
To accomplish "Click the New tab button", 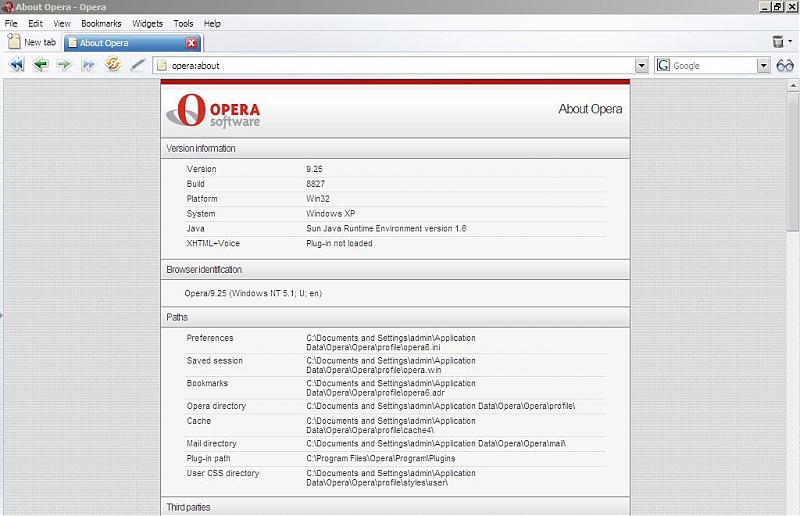I will click(32, 42).
